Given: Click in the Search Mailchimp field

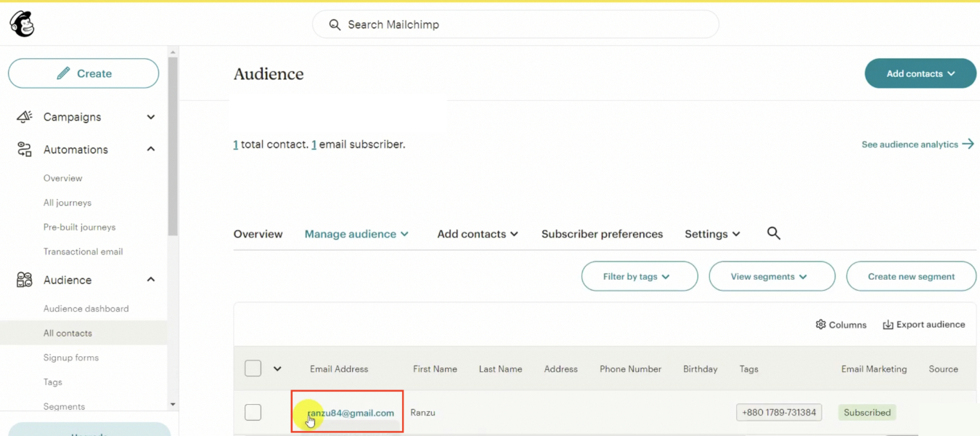Looking at the screenshot, I should coord(515,25).
